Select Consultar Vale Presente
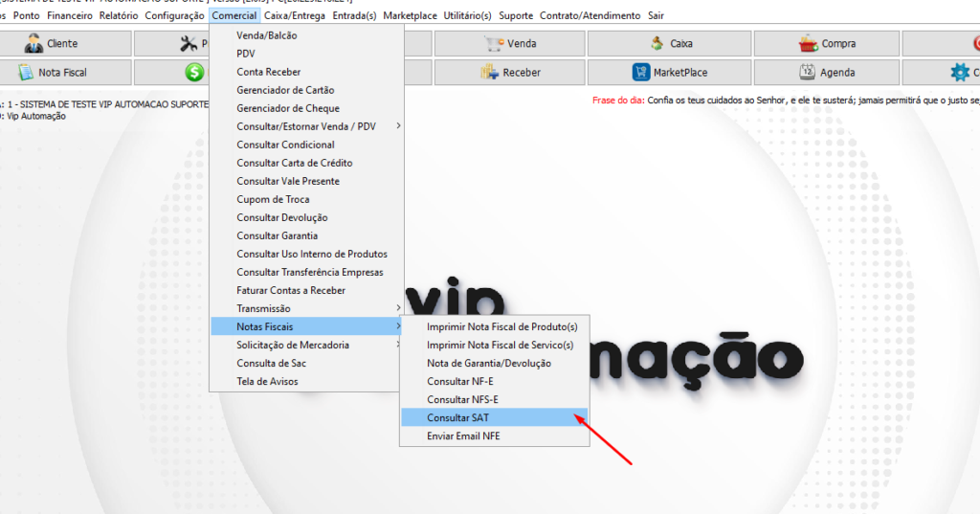The width and height of the screenshot is (980, 514). tap(306, 181)
